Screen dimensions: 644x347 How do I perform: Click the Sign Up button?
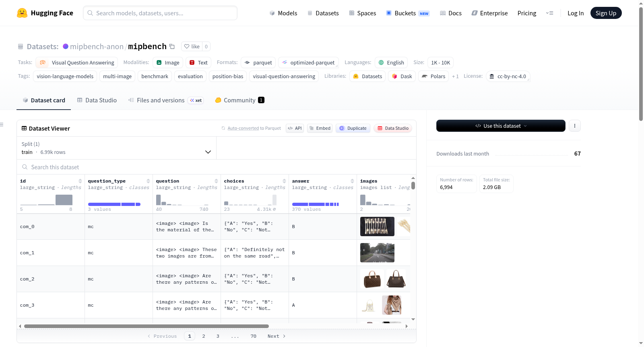click(x=606, y=13)
